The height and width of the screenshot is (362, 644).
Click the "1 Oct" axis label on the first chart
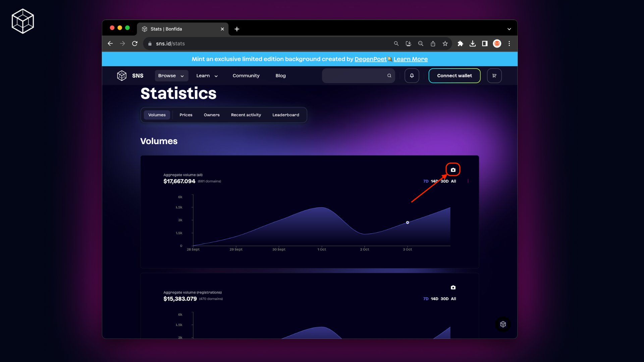click(322, 249)
